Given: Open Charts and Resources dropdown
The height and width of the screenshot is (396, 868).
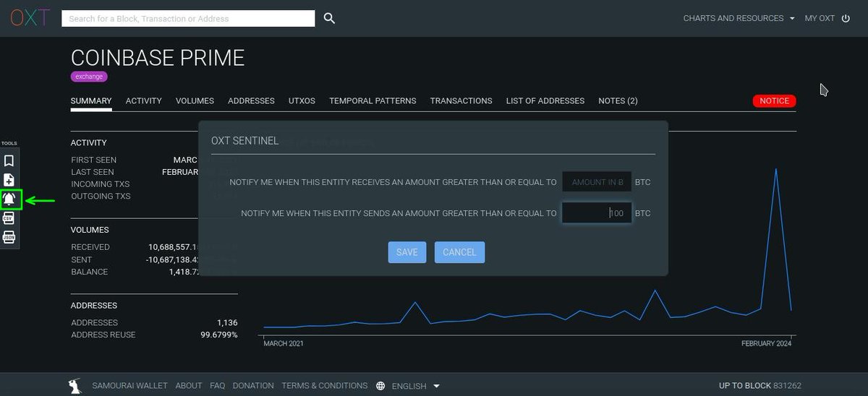Looking at the screenshot, I should [739, 18].
